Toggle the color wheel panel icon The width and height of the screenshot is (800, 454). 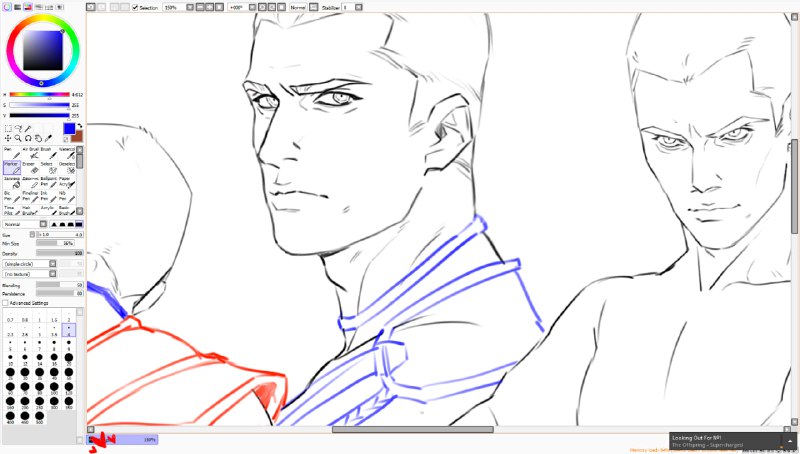coord(7,7)
